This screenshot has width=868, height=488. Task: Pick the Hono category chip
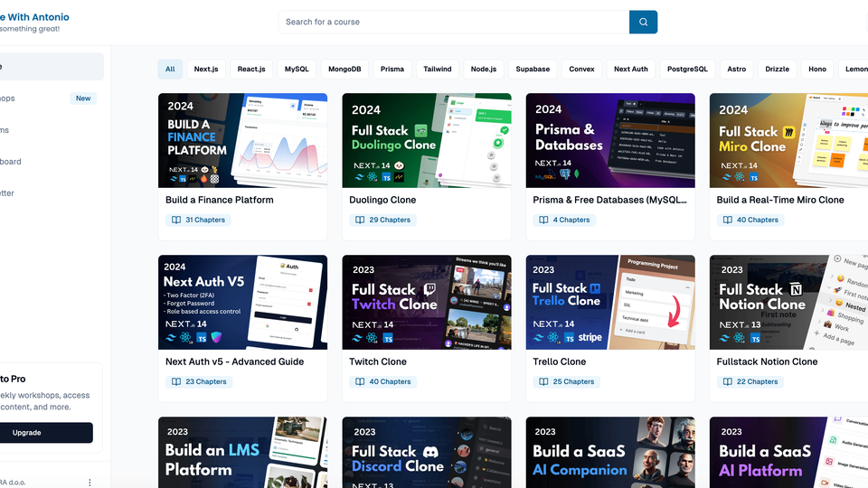[x=817, y=70]
